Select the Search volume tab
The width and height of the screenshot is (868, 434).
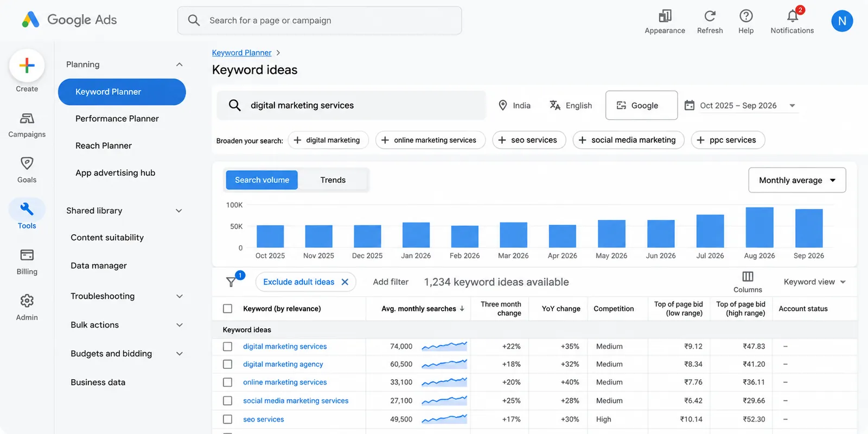[262, 180]
